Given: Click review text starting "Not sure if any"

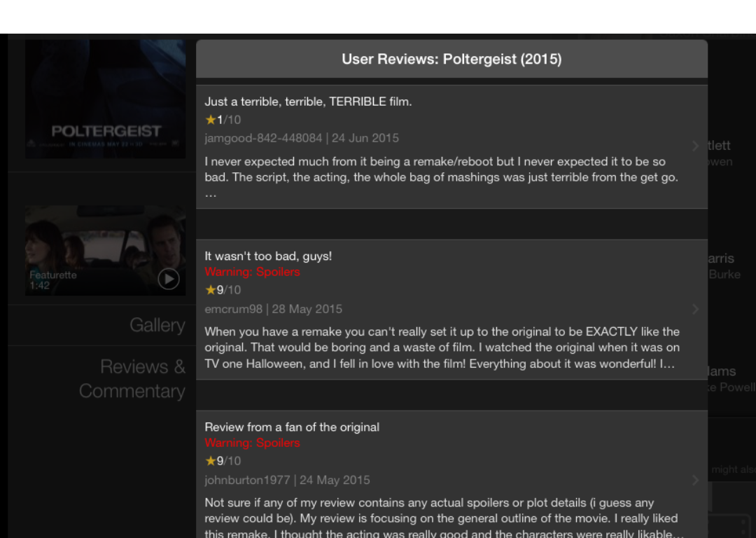Looking at the screenshot, I should coord(444,518).
